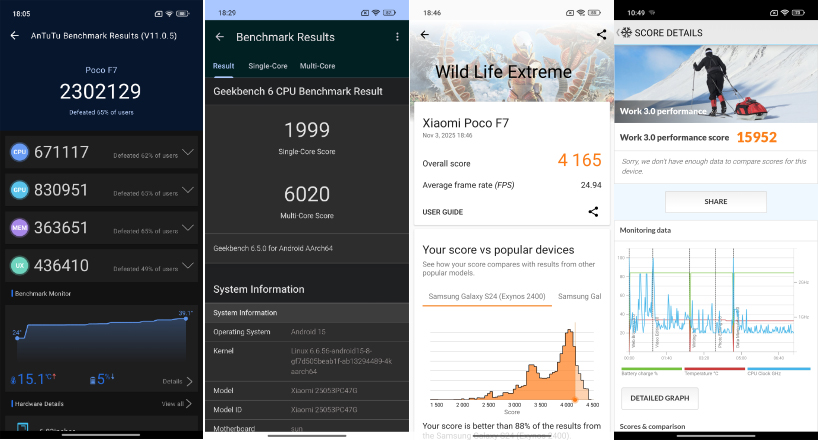Expand the CPU 671117 score row

tap(188, 153)
